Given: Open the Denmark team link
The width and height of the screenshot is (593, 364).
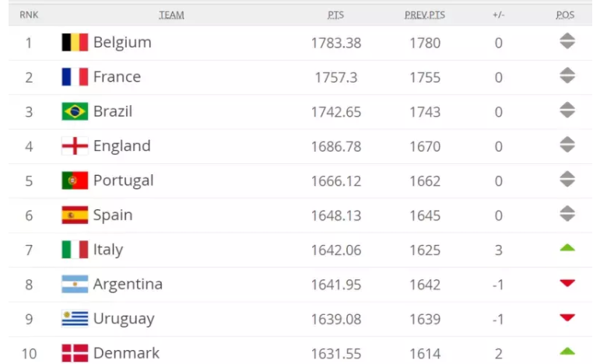Looking at the screenshot, I should (x=126, y=353).
